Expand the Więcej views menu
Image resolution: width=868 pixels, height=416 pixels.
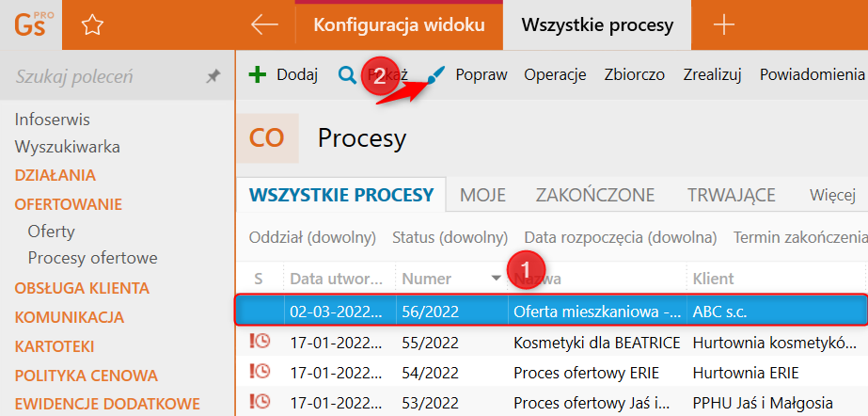832,195
